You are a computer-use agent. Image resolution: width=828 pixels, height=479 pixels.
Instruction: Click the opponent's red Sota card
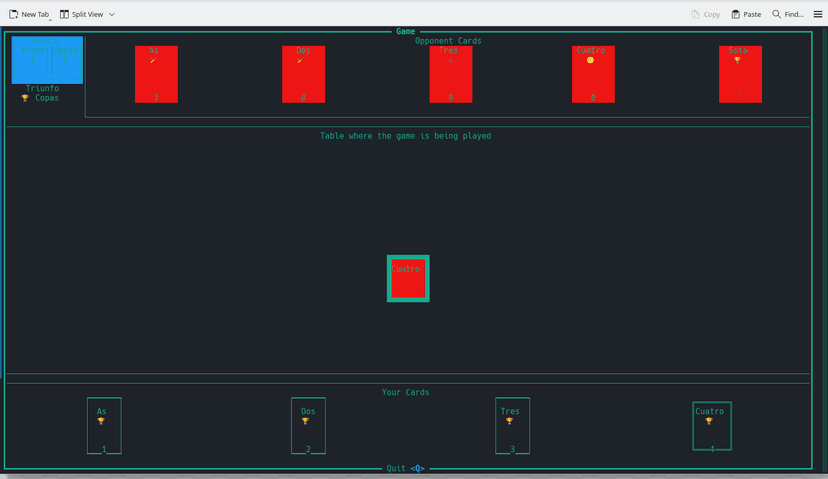[x=740, y=74]
